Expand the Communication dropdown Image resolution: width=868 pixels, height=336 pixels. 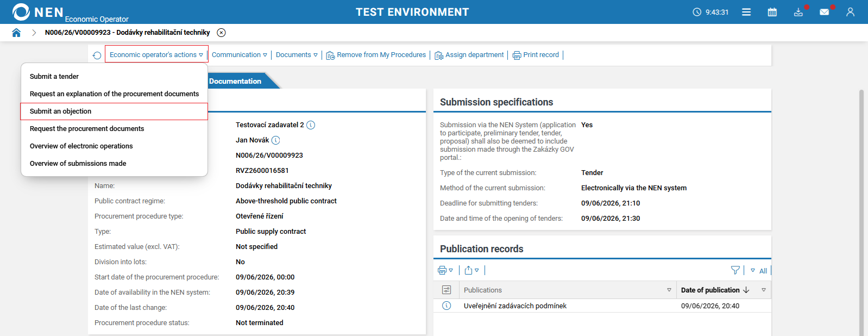240,55
